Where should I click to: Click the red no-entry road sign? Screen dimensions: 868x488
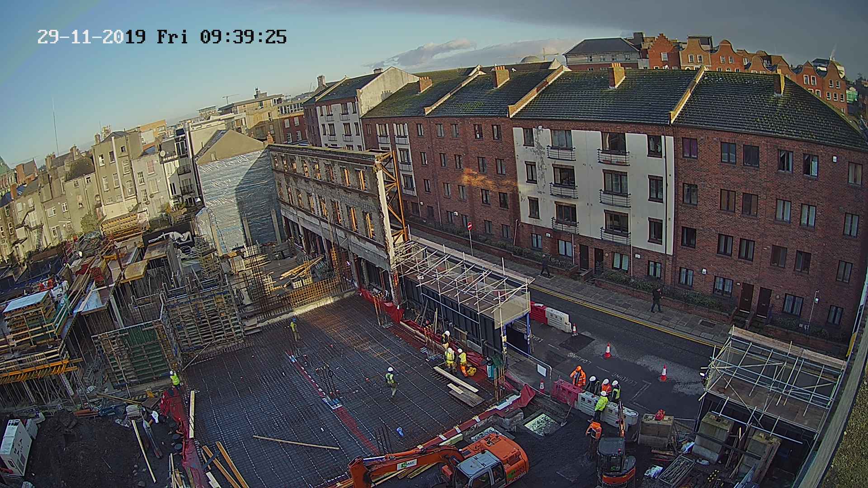pyautogui.click(x=469, y=225)
